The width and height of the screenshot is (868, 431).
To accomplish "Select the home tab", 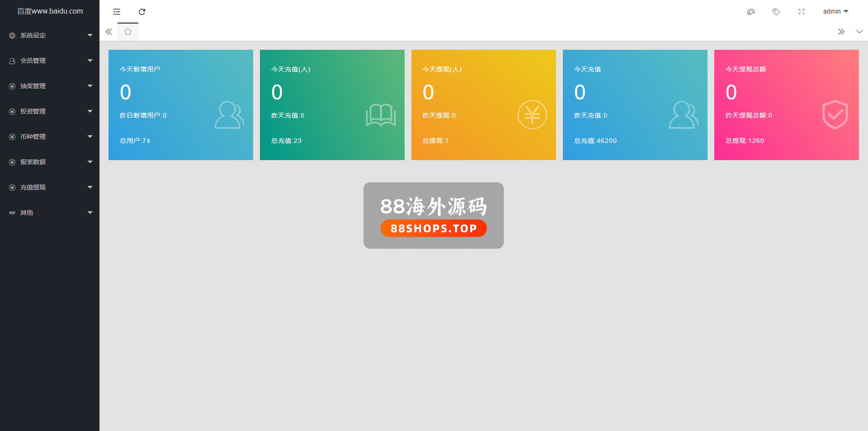I will 128,32.
